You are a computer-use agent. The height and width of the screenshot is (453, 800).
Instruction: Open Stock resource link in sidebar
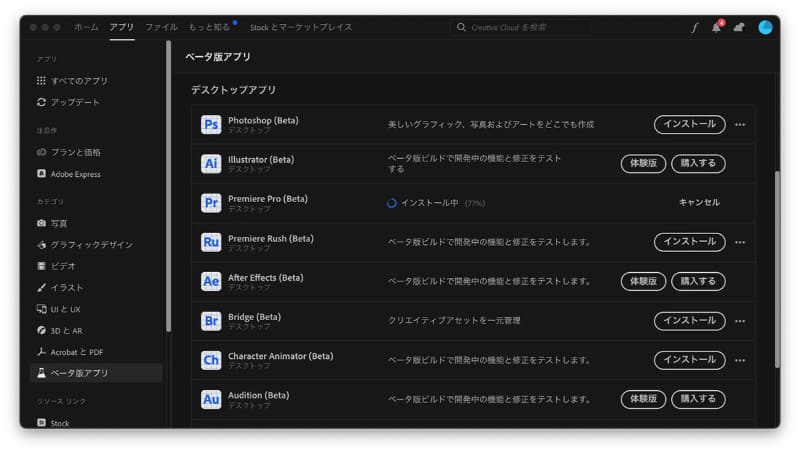53,422
